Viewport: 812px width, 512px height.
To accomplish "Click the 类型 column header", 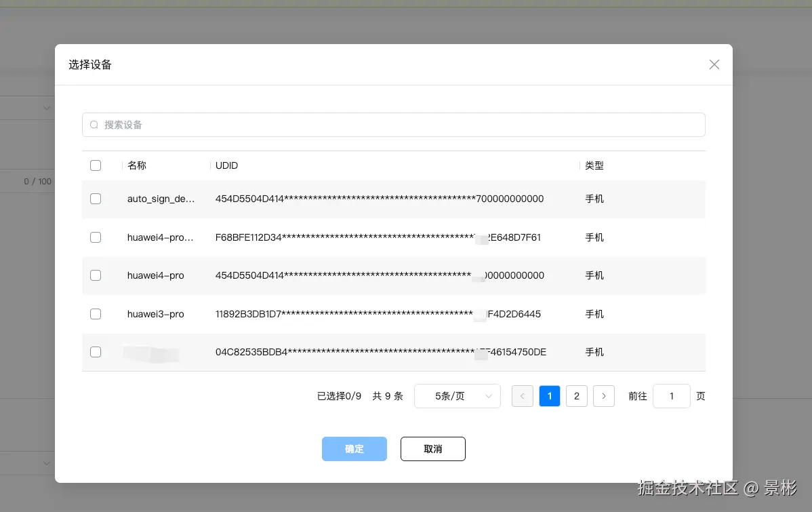I will [594, 165].
